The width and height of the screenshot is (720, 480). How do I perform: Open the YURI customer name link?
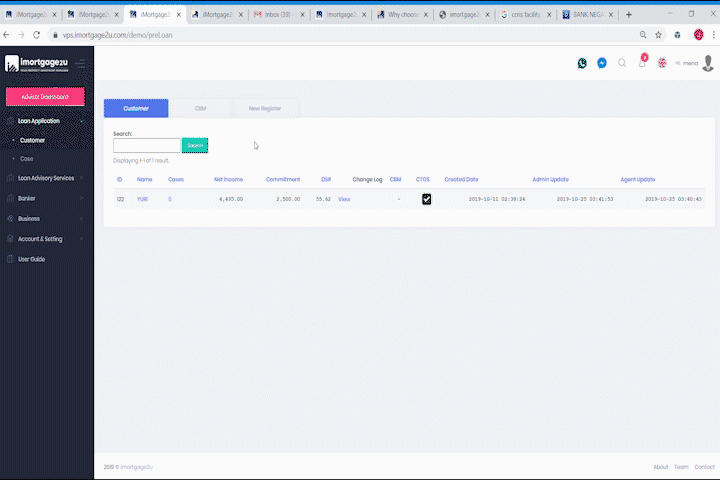coord(142,199)
